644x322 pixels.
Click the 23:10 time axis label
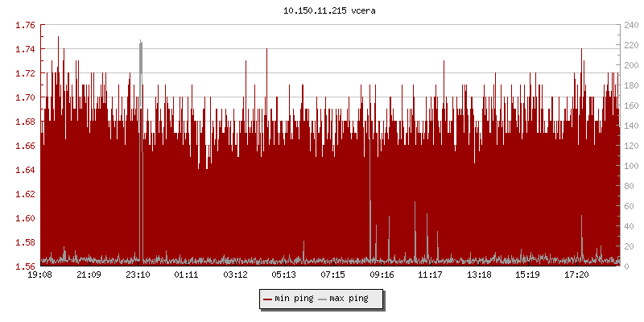pyautogui.click(x=138, y=275)
